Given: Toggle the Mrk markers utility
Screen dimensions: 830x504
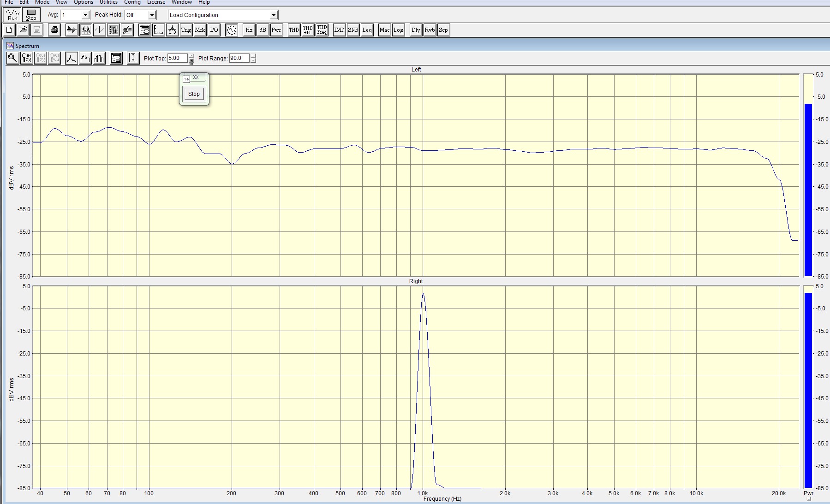Looking at the screenshot, I should pos(200,30).
